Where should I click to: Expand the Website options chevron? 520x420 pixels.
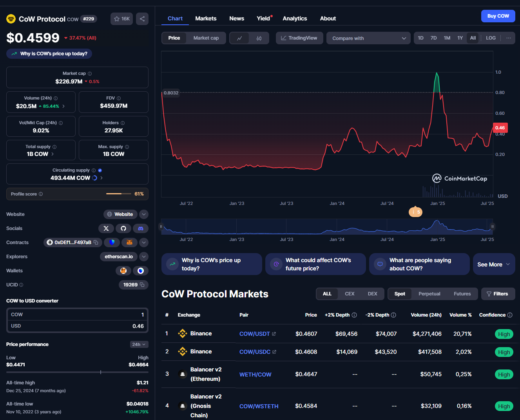(144, 214)
